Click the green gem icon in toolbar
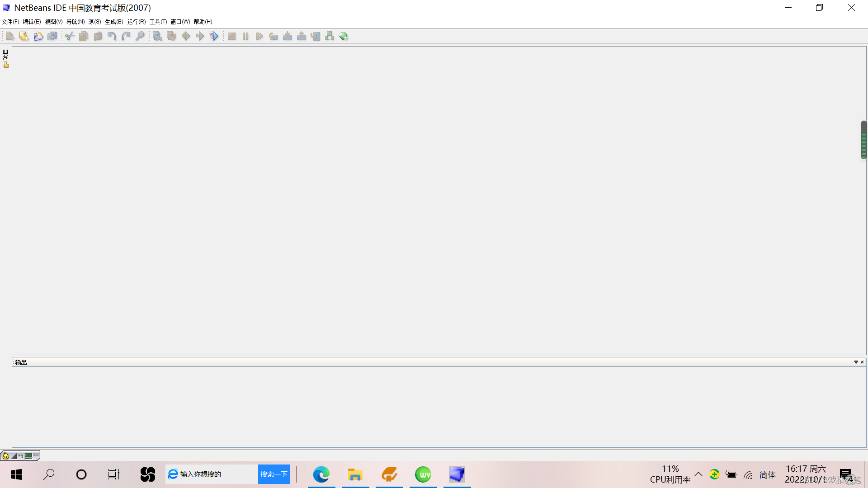This screenshot has width=868, height=488. tap(344, 36)
